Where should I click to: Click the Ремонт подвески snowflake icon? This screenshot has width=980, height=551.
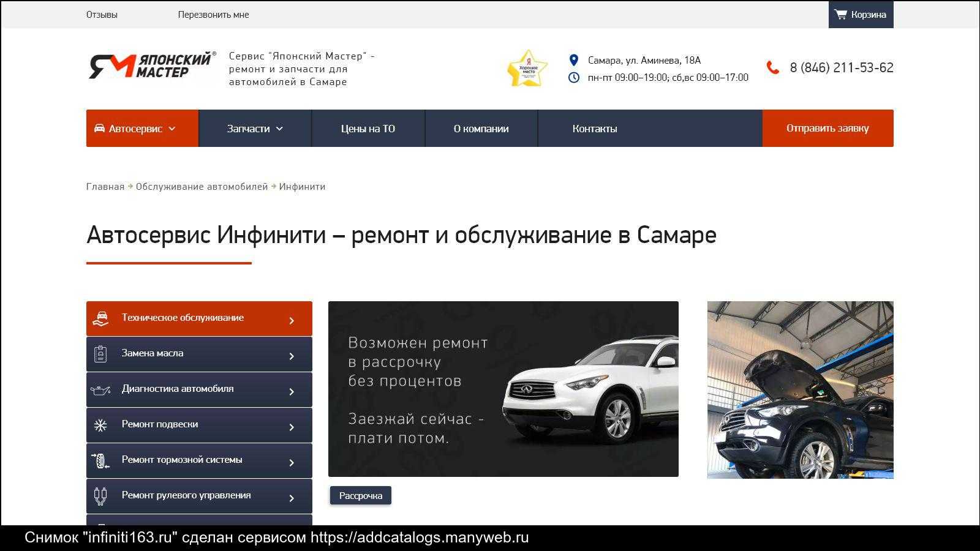100,425
